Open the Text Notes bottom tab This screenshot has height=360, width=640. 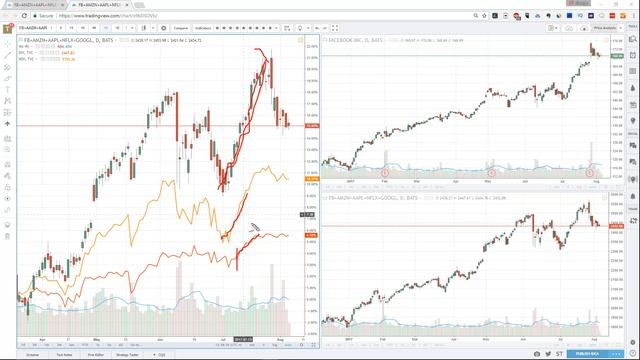click(x=64, y=355)
